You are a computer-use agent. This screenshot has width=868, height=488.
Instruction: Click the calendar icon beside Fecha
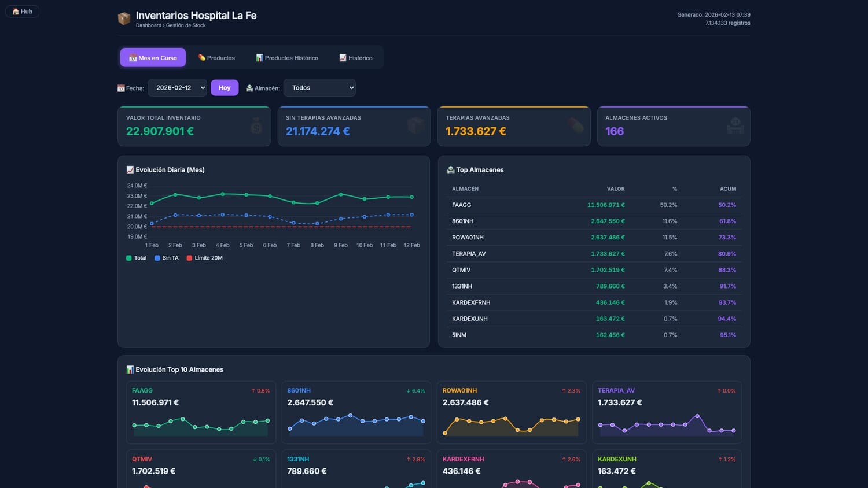click(x=121, y=88)
